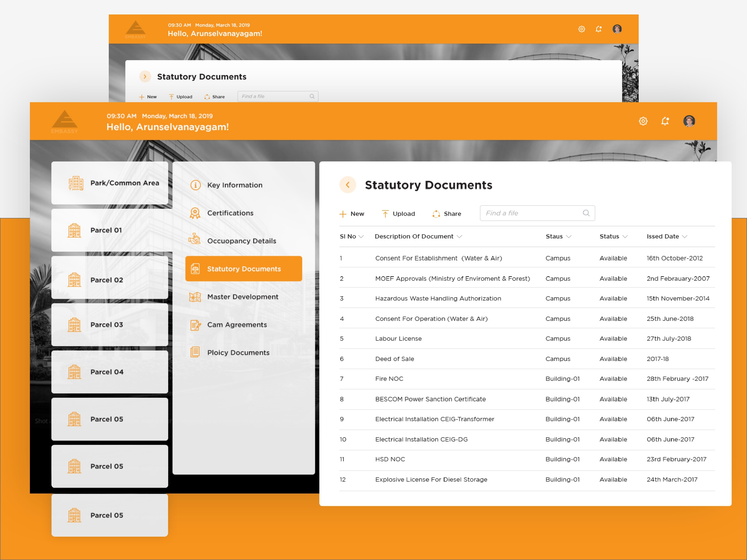The image size is (747, 560).
Task: Click the New button in the toolbar
Action: pos(352,214)
